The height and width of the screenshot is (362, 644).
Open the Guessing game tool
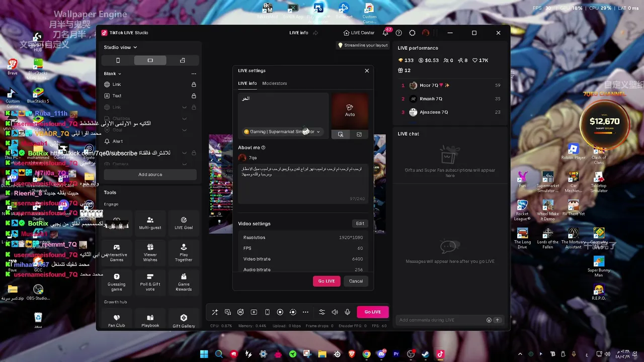(x=117, y=282)
